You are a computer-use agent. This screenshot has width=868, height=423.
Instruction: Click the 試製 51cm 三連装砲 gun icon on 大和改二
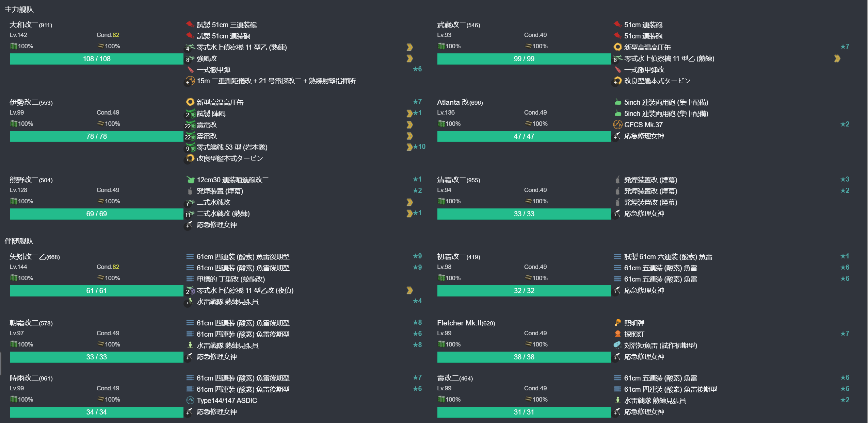[x=189, y=25]
